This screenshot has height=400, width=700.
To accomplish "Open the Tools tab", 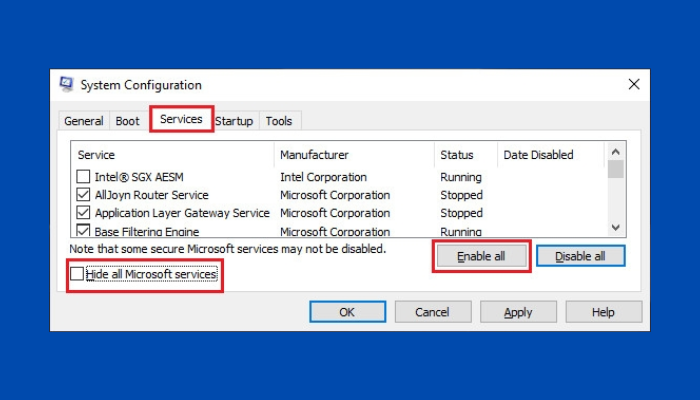I will 279,121.
